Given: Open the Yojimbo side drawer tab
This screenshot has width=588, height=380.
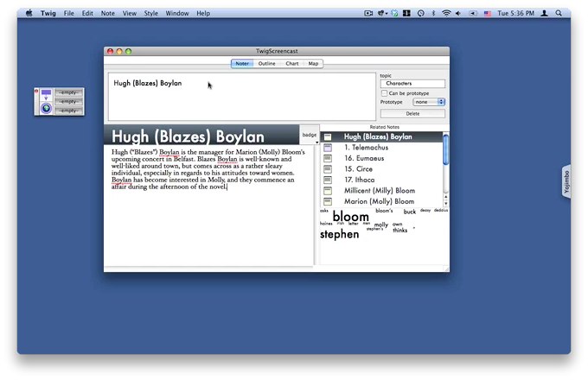Looking at the screenshot, I should click(566, 181).
